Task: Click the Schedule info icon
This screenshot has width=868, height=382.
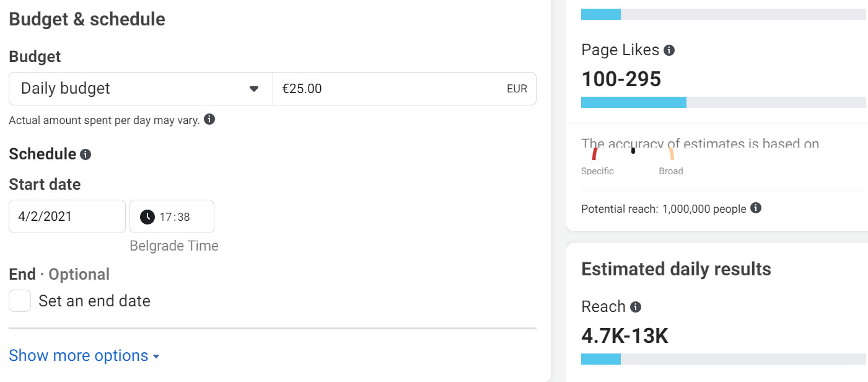Action: coord(85,154)
